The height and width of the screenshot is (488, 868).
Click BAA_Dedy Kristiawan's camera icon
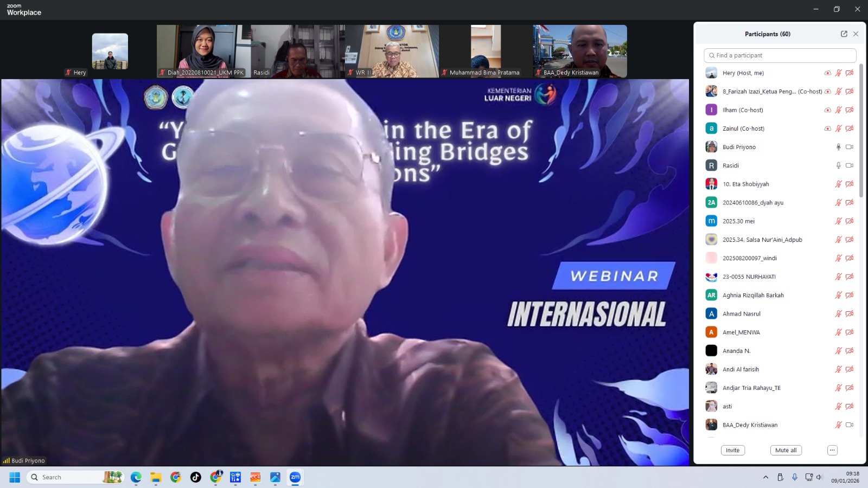point(850,425)
